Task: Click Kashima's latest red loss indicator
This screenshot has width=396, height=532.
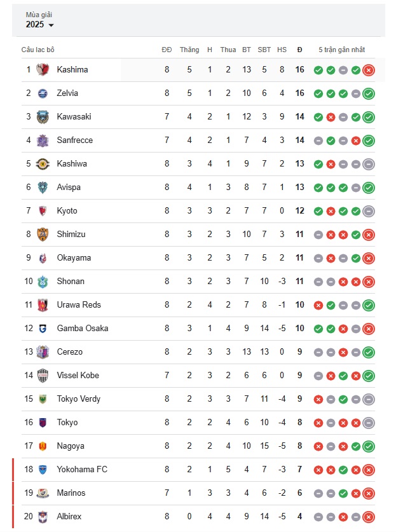Action: point(369,70)
